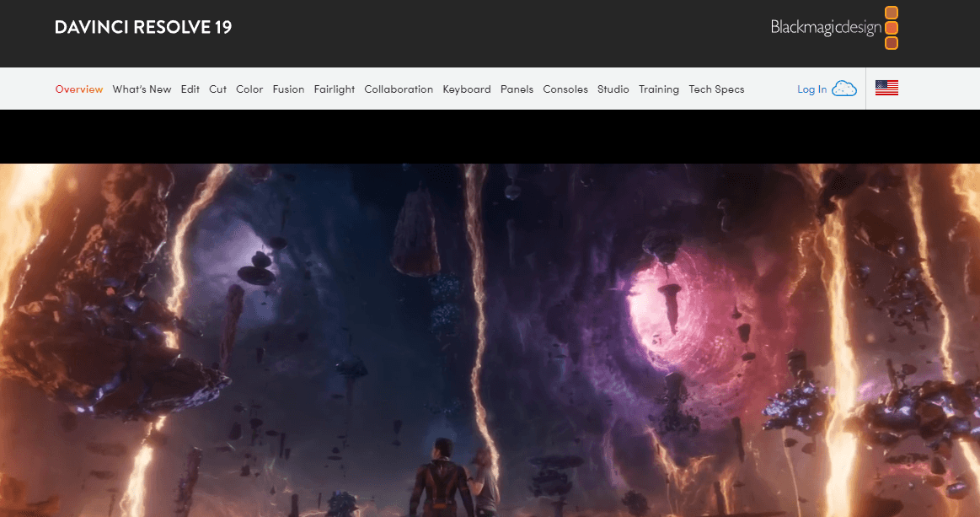Viewport: 980px width, 517px height.
Task: Go to What's New page
Action: (x=142, y=89)
